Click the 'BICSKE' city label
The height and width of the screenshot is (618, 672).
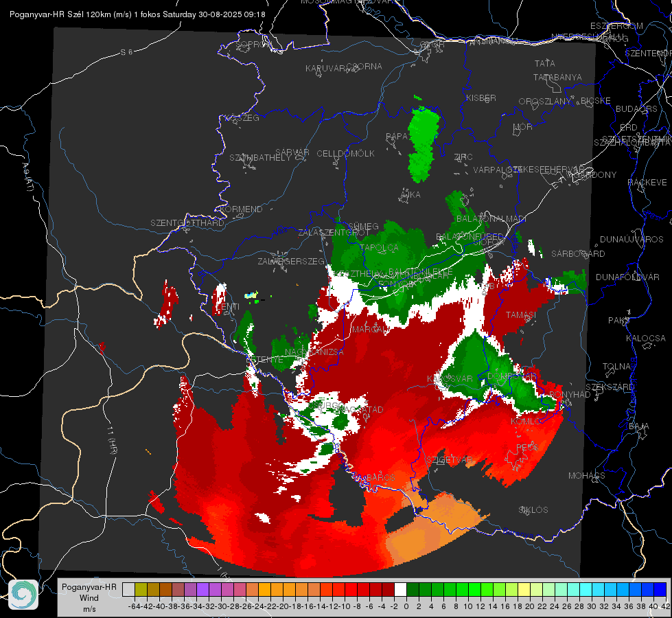pyautogui.click(x=596, y=101)
